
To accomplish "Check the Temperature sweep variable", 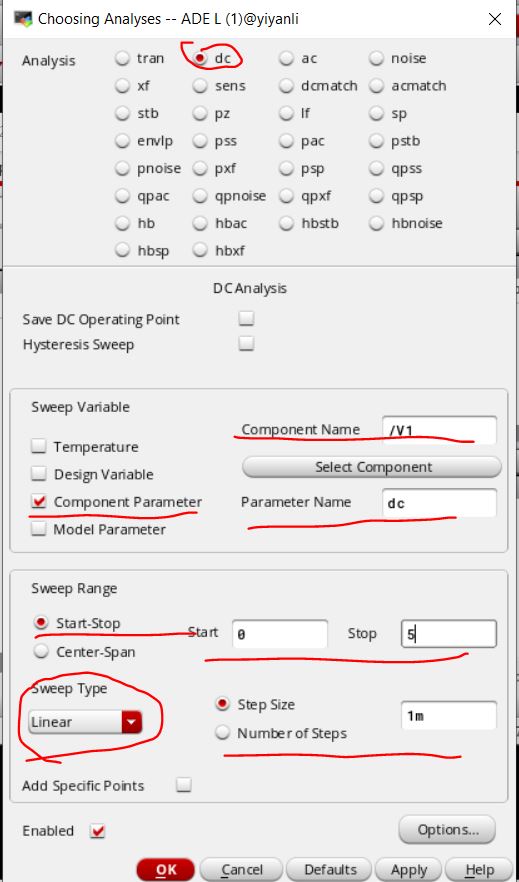I will click(39, 447).
